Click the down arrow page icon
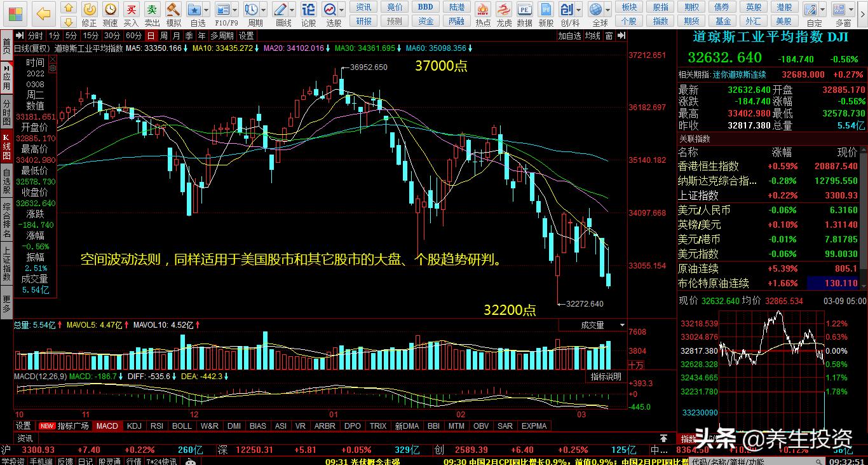This screenshot has height=465, width=868. point(70,22)
